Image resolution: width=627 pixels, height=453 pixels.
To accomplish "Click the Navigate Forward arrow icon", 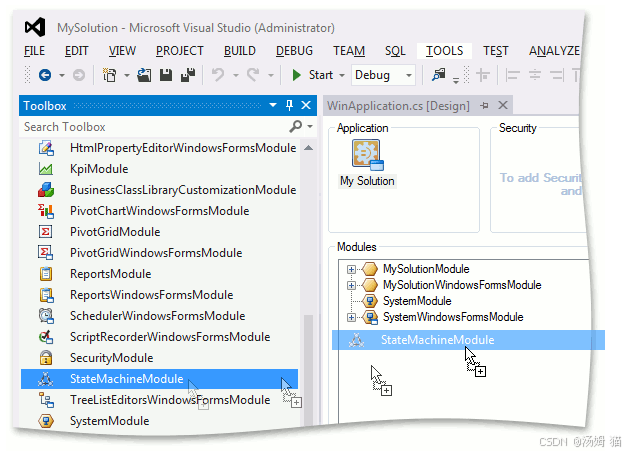I will (x=79, y=75).
